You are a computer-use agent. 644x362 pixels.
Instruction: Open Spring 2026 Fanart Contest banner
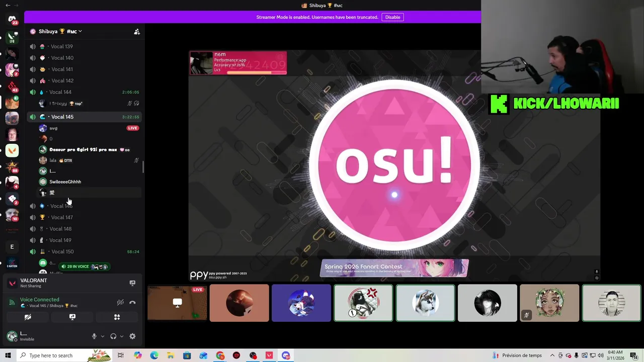[x=394, y=268]
